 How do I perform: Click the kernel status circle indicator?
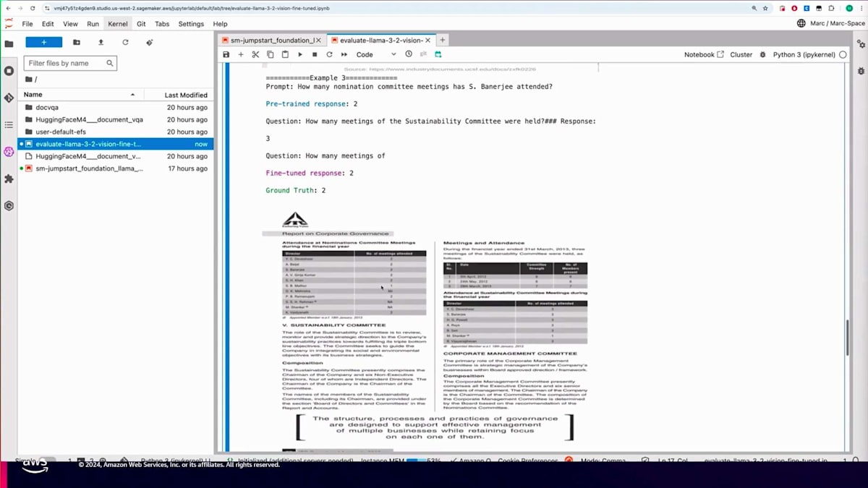coord(843,54)
